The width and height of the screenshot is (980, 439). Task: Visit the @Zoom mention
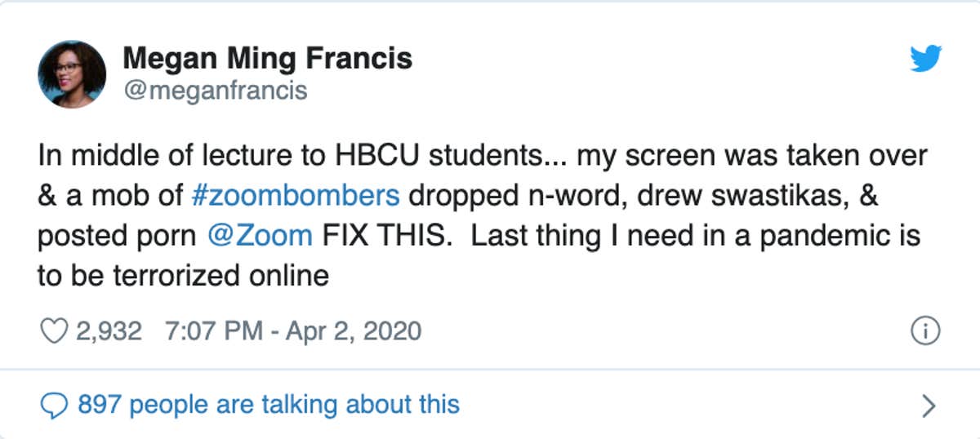pos(260,235)
